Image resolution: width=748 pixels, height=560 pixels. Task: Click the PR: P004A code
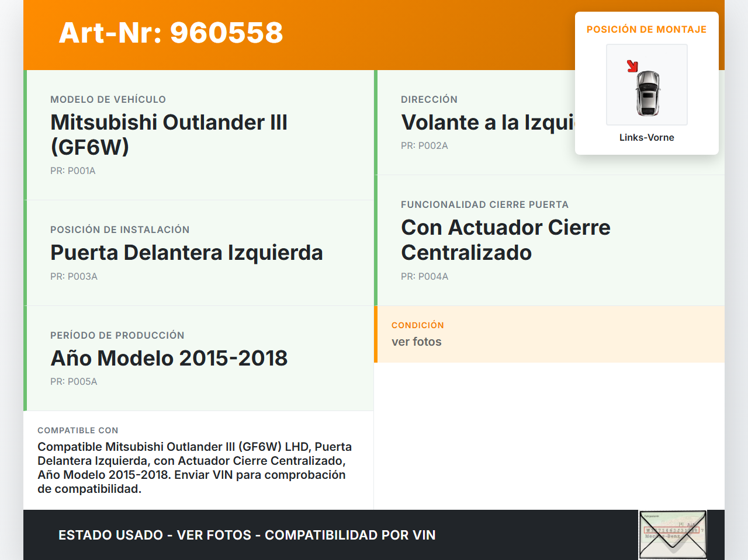coord(425,276)
